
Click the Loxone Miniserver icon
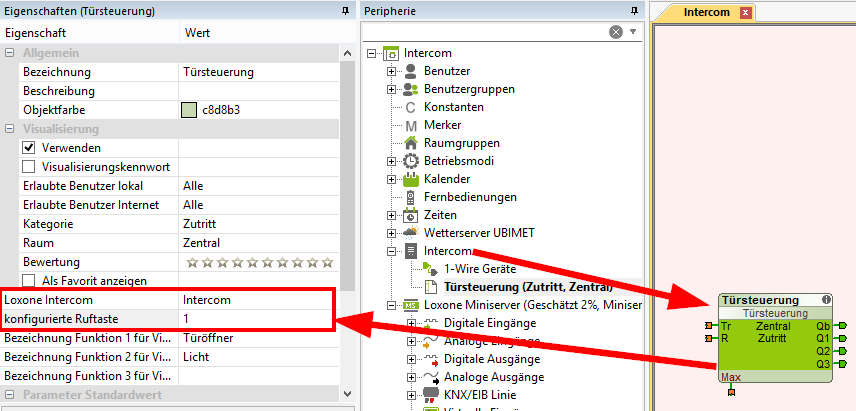point(411,305)
